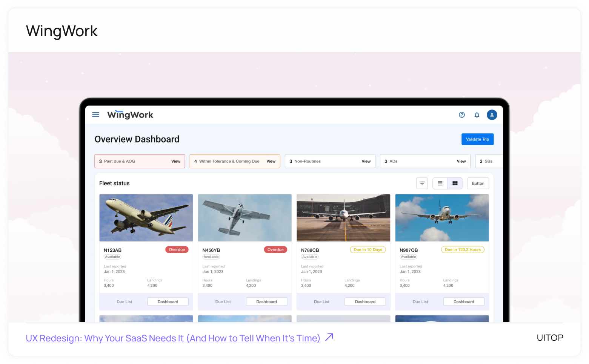Screen dimensions: 589x364
Task: Select the SBs summary card
Action: click(x=489, y=161)
